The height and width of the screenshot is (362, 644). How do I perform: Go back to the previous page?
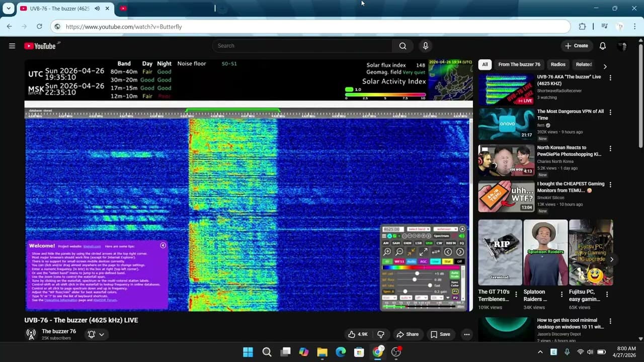pyautogui.click(x=9, y=27)
